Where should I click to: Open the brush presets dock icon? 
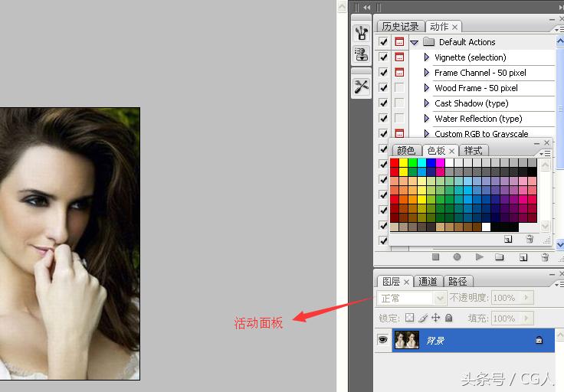click(x=362, y=34)
